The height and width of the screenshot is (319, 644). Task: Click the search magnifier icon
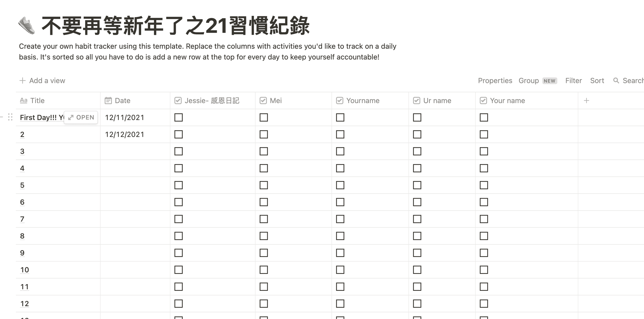[x=616, y=80]
